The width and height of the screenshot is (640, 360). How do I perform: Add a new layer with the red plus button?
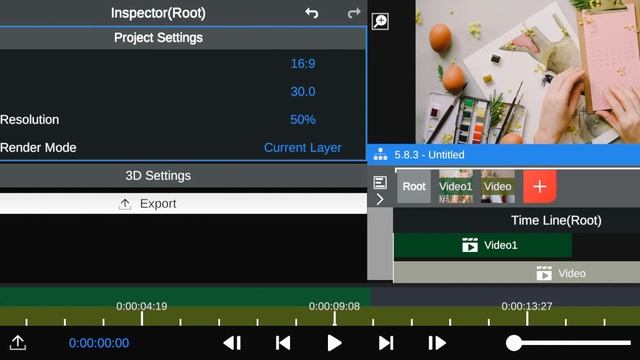click(540, 187)
